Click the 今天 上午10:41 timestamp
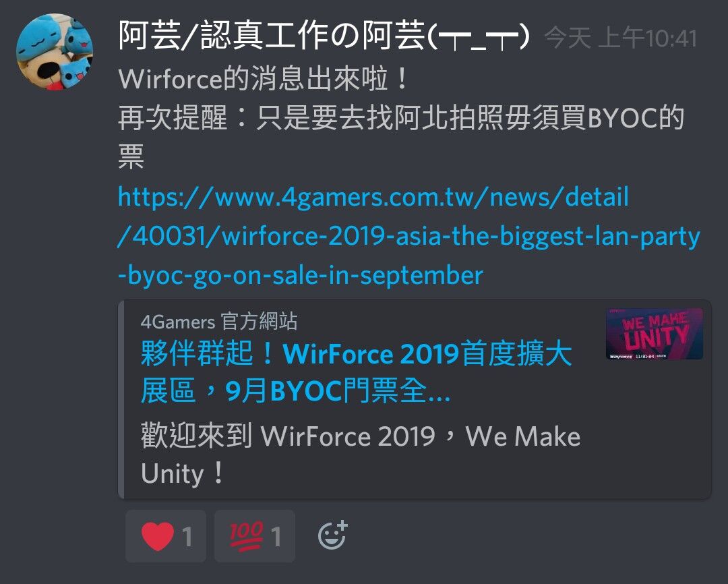The image size is (728, 584). [x=621, y=38]
